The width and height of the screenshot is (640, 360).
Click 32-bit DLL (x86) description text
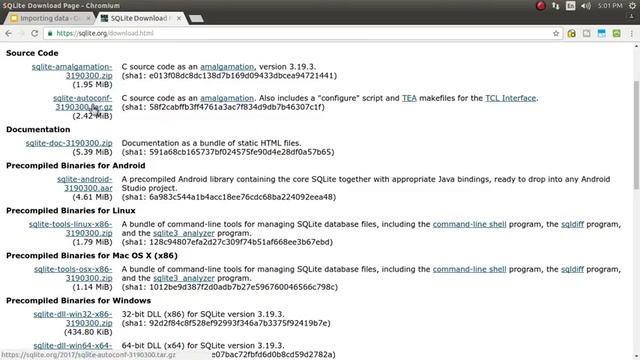click(203, 314)
